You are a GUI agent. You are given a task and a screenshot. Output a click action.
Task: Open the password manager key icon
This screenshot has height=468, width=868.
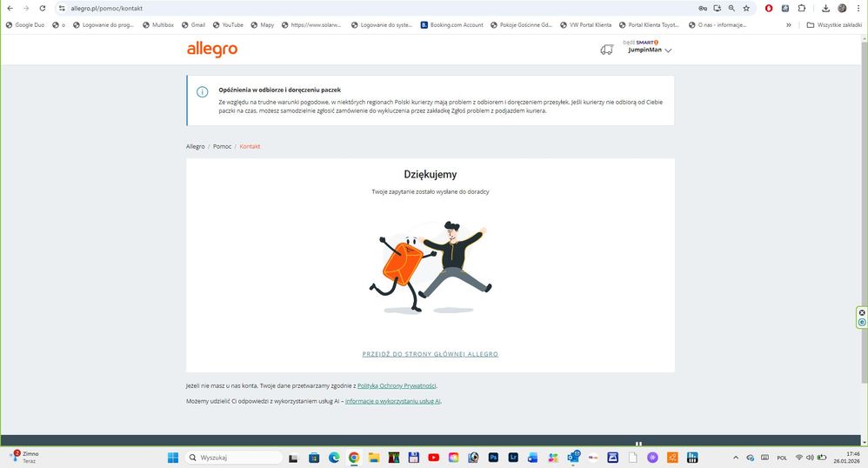[703, 9]
